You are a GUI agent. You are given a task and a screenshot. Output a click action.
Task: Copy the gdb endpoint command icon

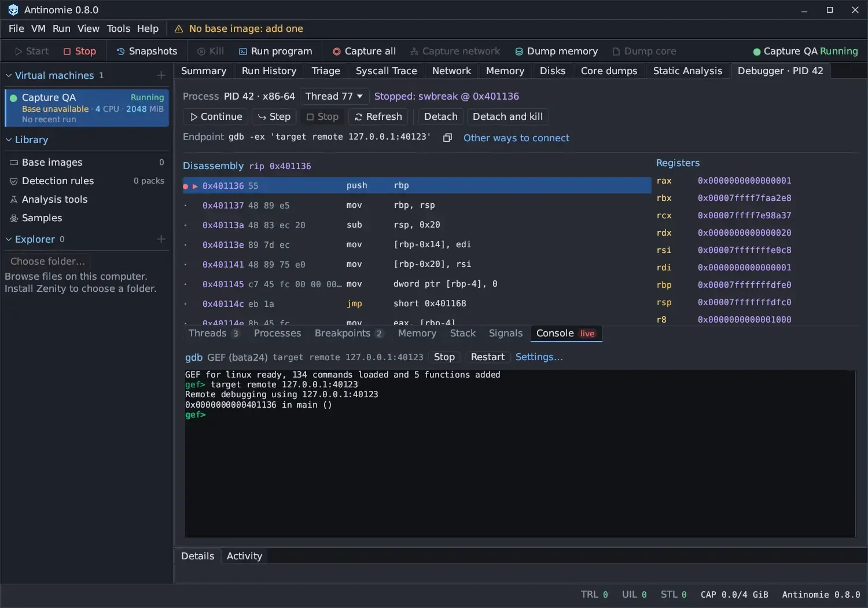pos(447,138)
